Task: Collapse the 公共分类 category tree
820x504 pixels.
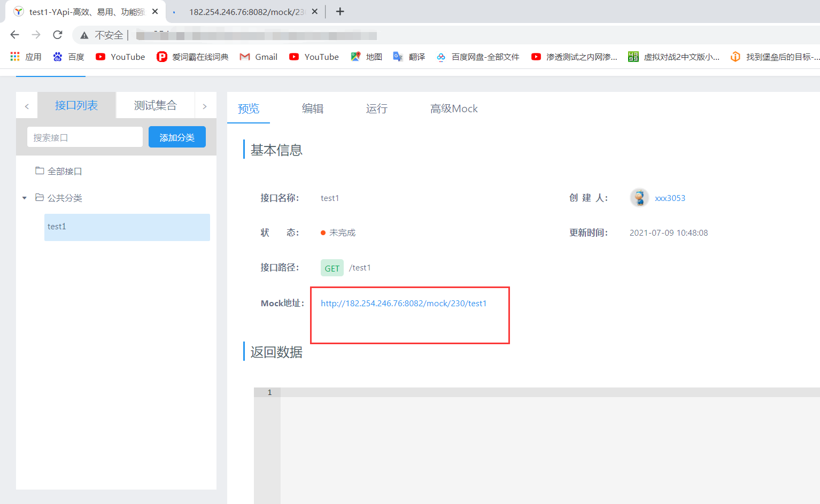Action: pyautogui.click(x=24, y=198)
